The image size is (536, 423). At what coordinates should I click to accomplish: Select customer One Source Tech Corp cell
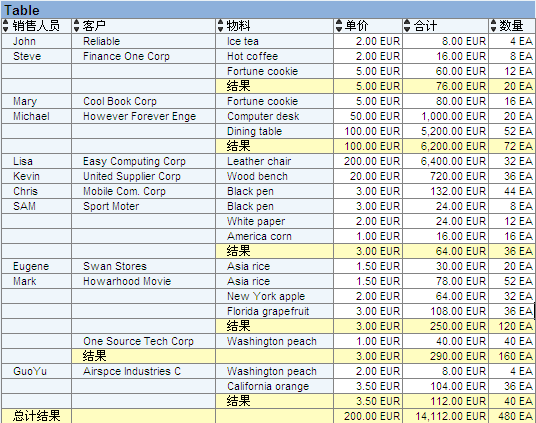click(144, 341)
